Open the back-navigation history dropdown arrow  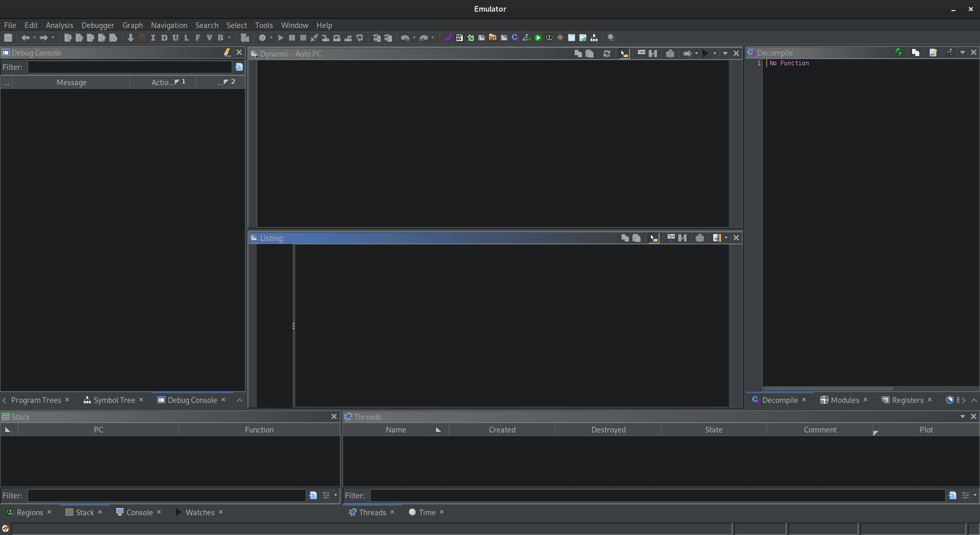[x=34, y=38]
